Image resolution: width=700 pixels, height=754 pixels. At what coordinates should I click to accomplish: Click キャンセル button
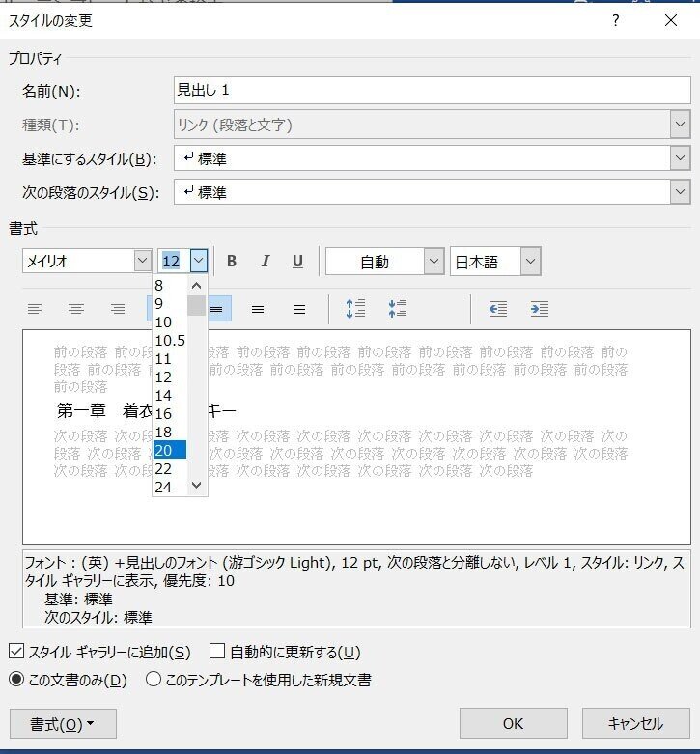click(x=635, y=724)
